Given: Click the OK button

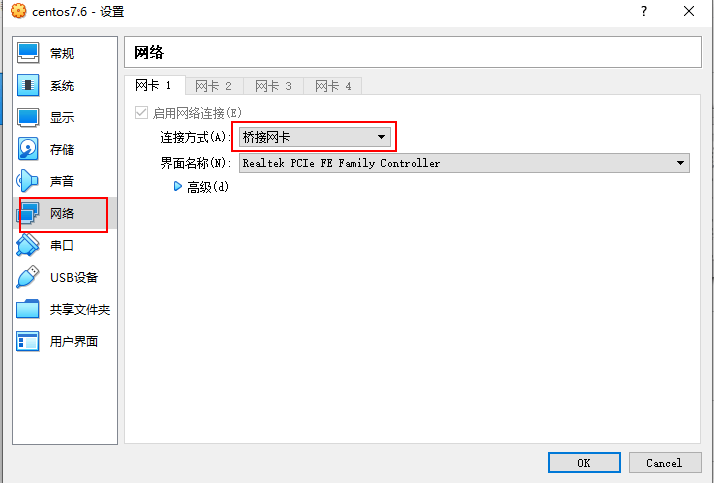Looking at the screenshot, I should [x=584, y=463].
